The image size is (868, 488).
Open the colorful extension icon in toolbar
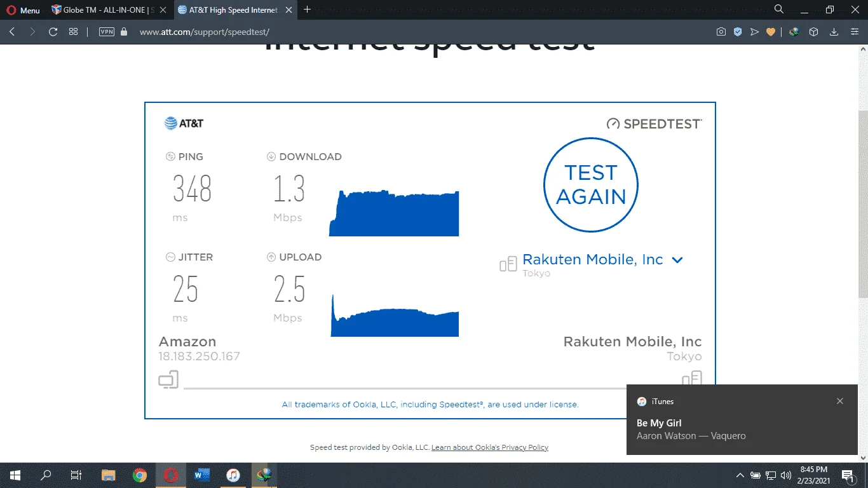click(x=794, y=32)
